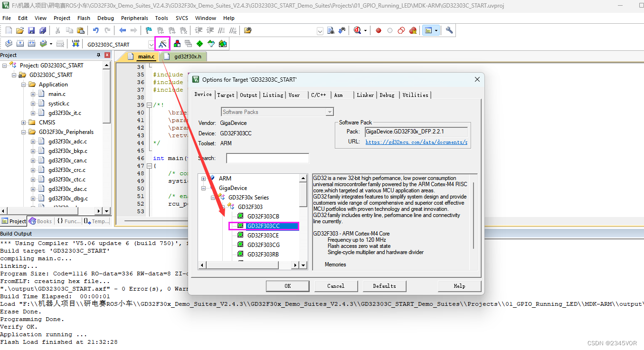
Task: Open the SVCS menu
Action: [181, 18]
